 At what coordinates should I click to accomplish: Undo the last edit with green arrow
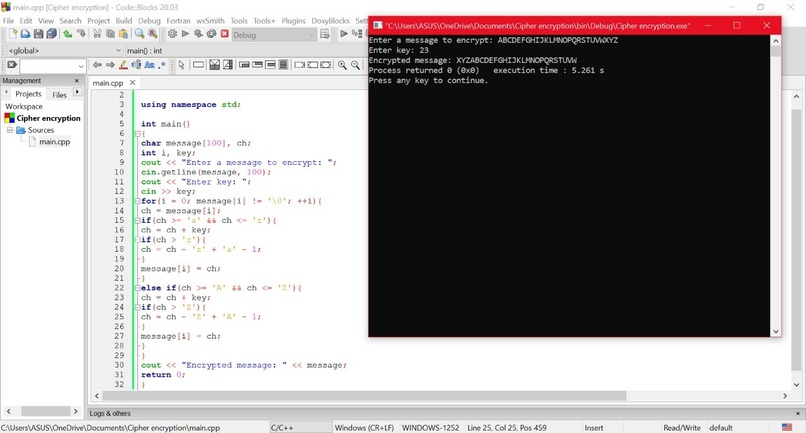(x=68, y=34)
